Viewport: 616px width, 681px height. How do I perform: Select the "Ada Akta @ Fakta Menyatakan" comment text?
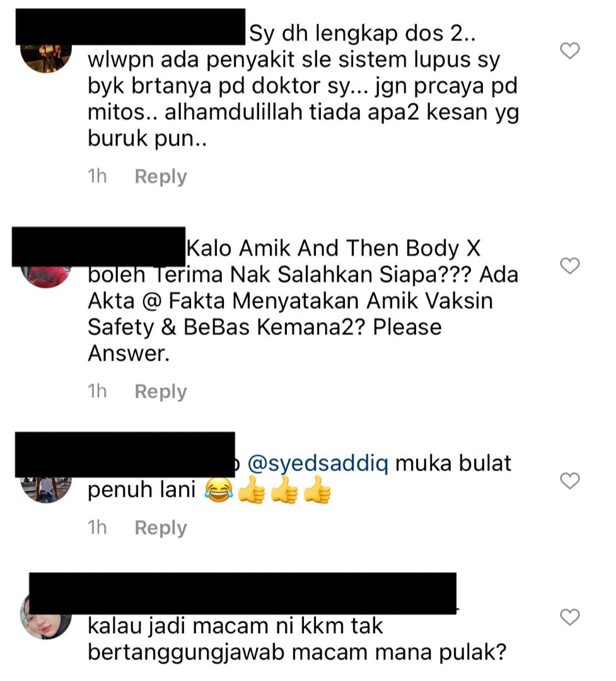303,301
